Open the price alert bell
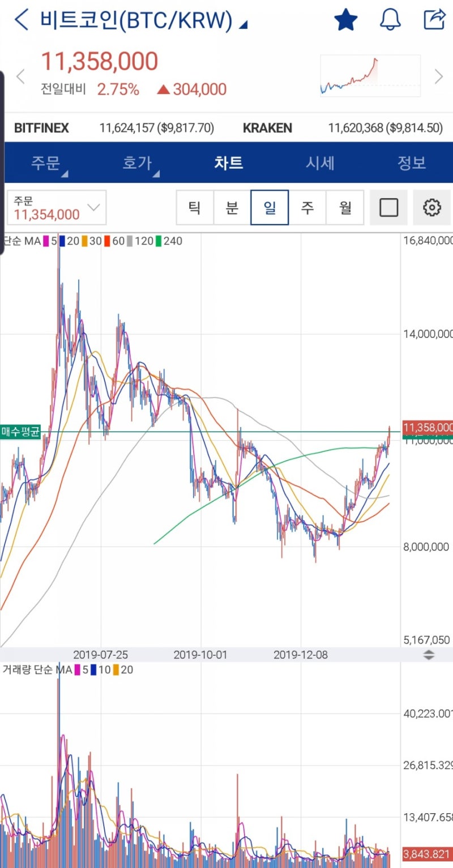Image resolution: width=453 pixels, height=868 pixels. [390, 20]
